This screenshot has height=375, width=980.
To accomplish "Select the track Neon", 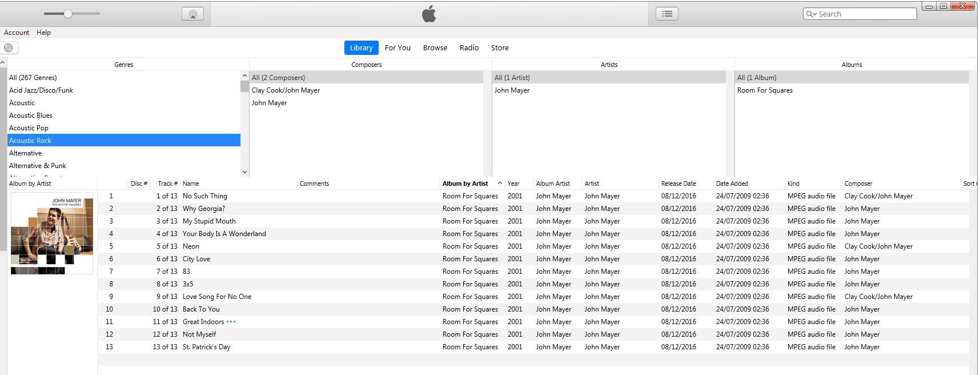I will 191,246.
